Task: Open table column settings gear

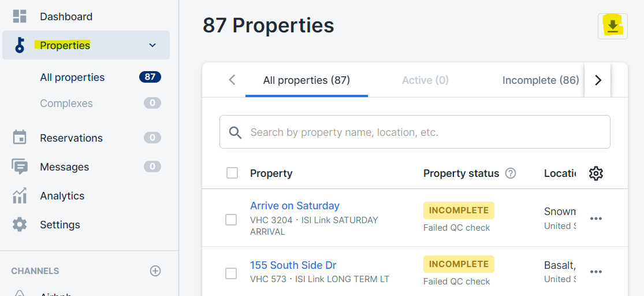Action: (595, 173)
